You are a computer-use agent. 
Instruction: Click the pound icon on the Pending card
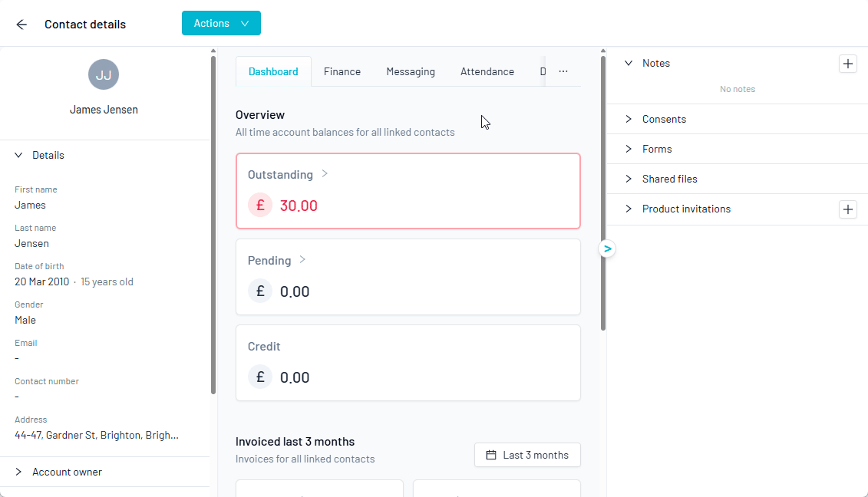(x=259, y=291)
